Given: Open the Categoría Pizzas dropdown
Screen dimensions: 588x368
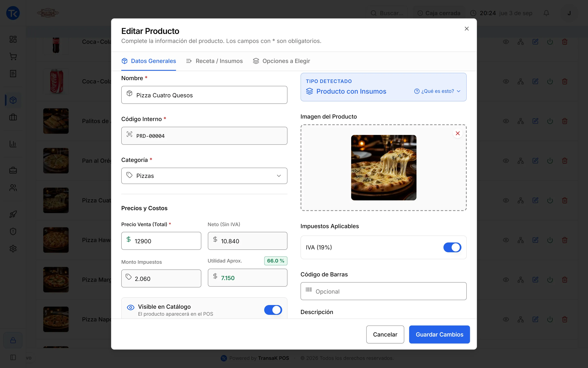Looking at the screenshot, I should tap(204, 176).
